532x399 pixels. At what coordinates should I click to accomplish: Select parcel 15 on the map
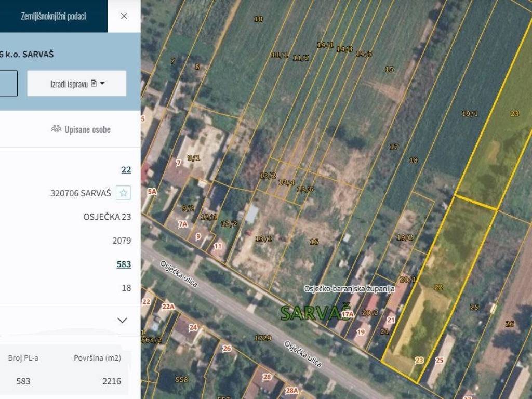389,69
